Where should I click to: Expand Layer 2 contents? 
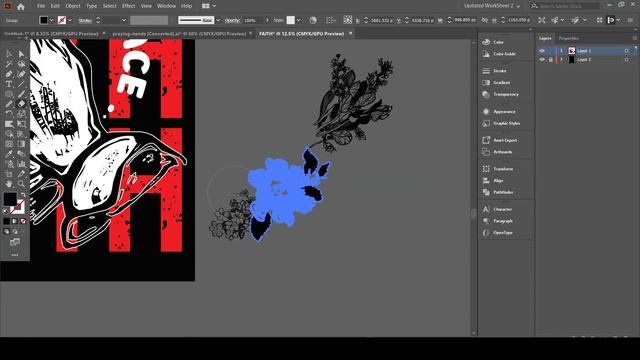(x=561, y=60)
